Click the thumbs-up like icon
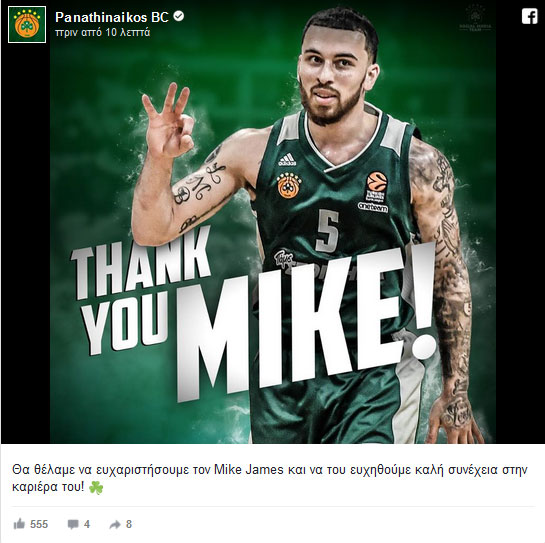 pos(19,524)
